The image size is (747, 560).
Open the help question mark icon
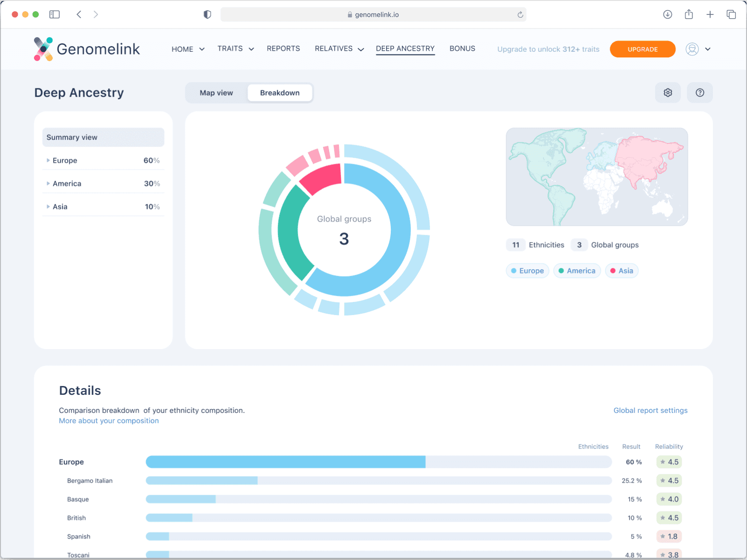coord(699,92)
